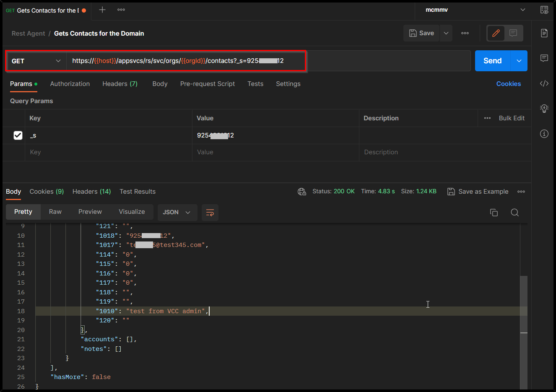Open the response Headers (14) tab
This screenshot has width=556, height=392.
pyautogui.click(x=91, y=192)
